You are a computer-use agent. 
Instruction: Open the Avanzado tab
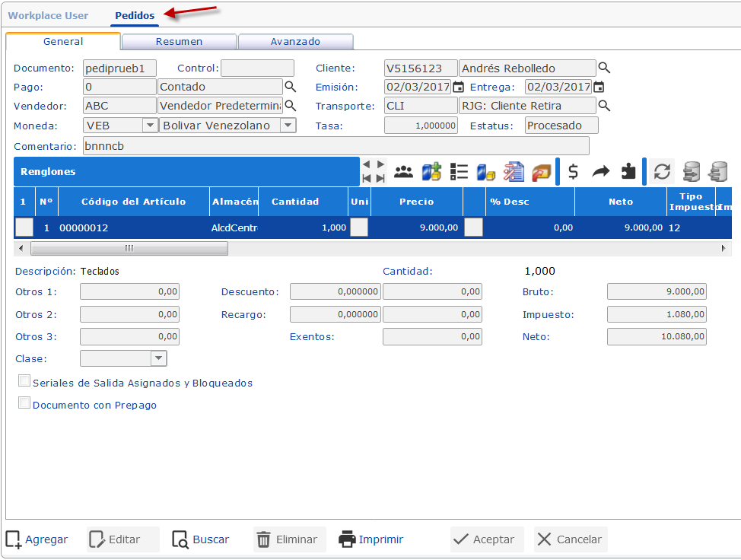(x=295, y=42)
